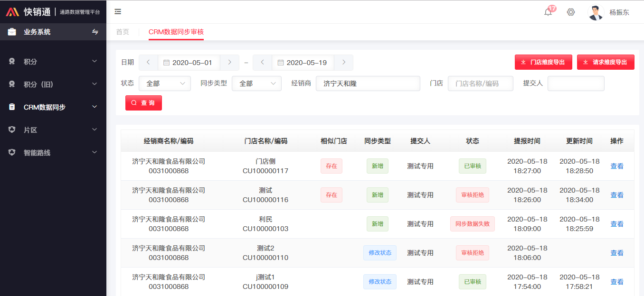Select the CRM数据同步审核 tab
644x296 pixels.
[176, 32]
